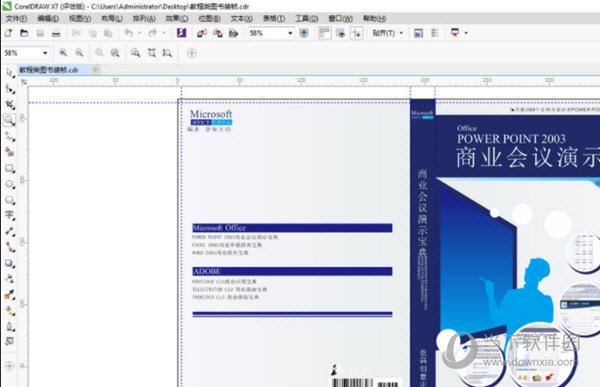Expand the redo history dropdown arrow
The height and width of the screenshot is (387, 600).
click(x=164, y=33)
